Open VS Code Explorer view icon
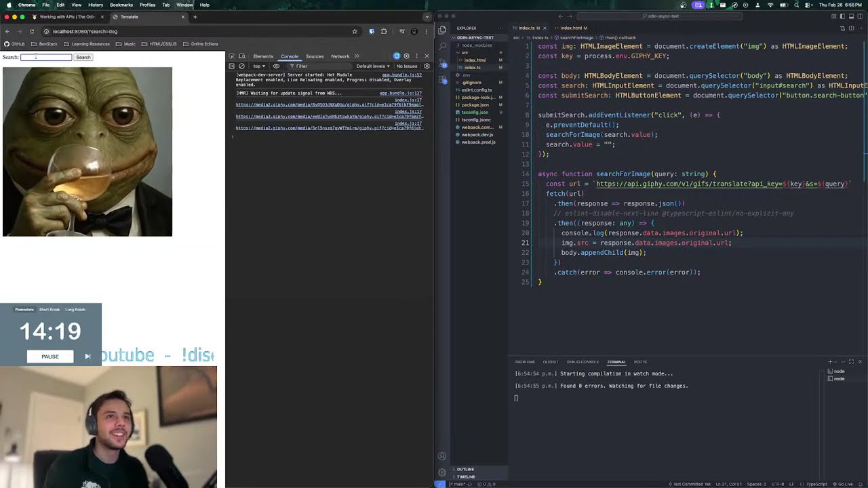Image resolution: width=868 pixels, height=488 pixels. point(442,30)
